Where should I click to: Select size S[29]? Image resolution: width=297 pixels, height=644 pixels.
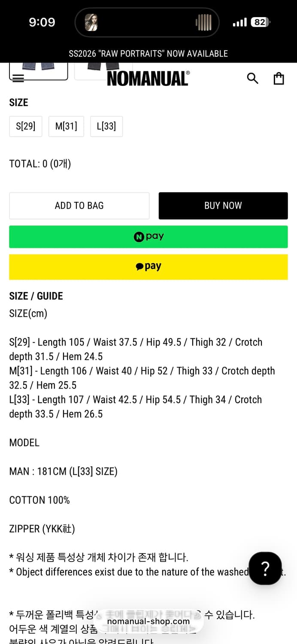[x=26, y=126]
